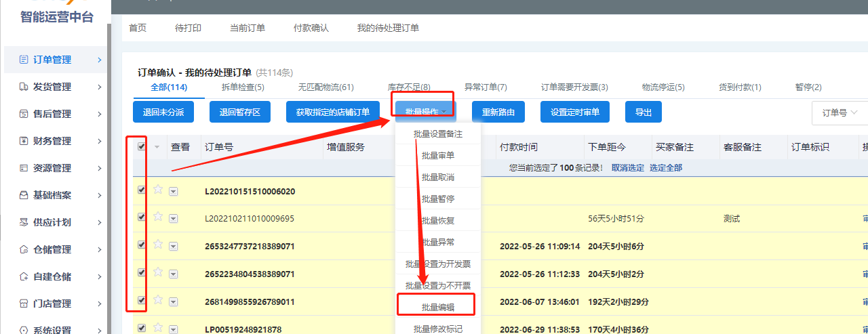Uncheck order 2681499855926789011 checkbox

click(141, 300)
